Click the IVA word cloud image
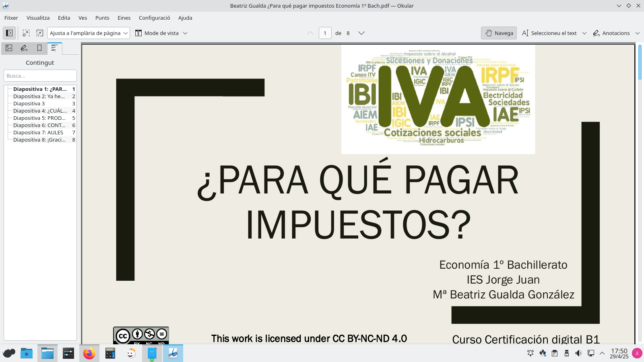 pyautogui.click(x=438, y=99)
